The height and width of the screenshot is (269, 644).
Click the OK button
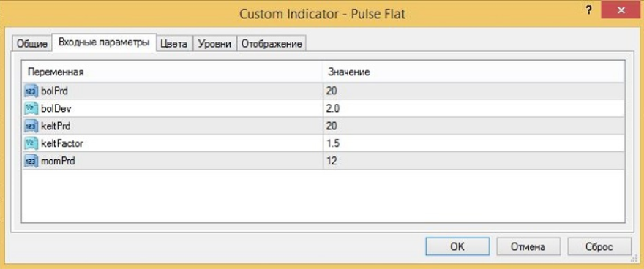[457, 247]
